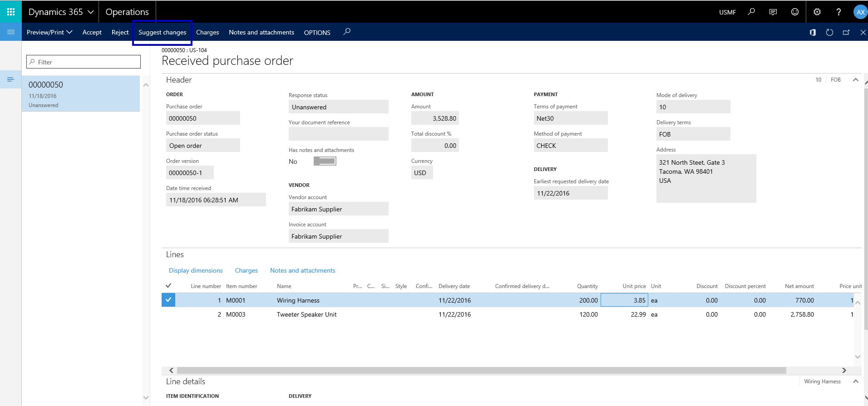Toggle Has notes and attachments switch
This screenshot has height=406, width=868.
point(325,161)
